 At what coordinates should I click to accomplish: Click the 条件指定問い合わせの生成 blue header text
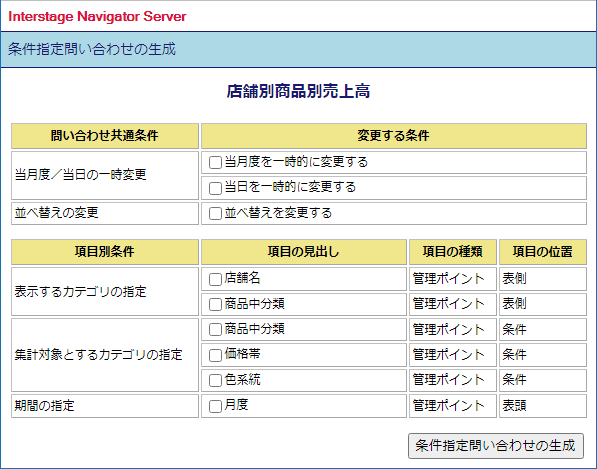coord(92,49)
